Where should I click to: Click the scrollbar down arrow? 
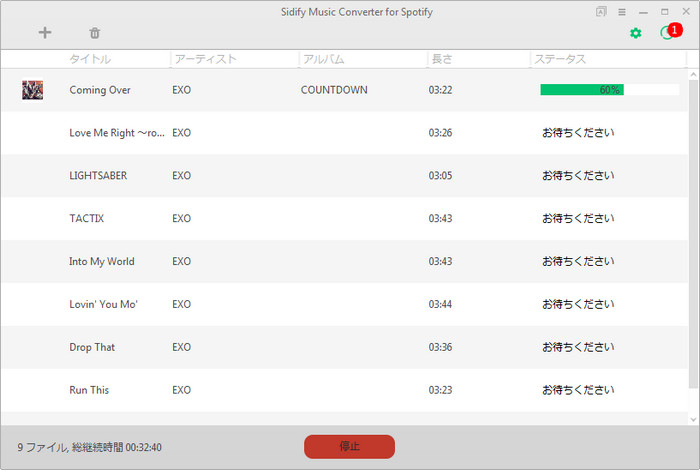click(693, 419)
